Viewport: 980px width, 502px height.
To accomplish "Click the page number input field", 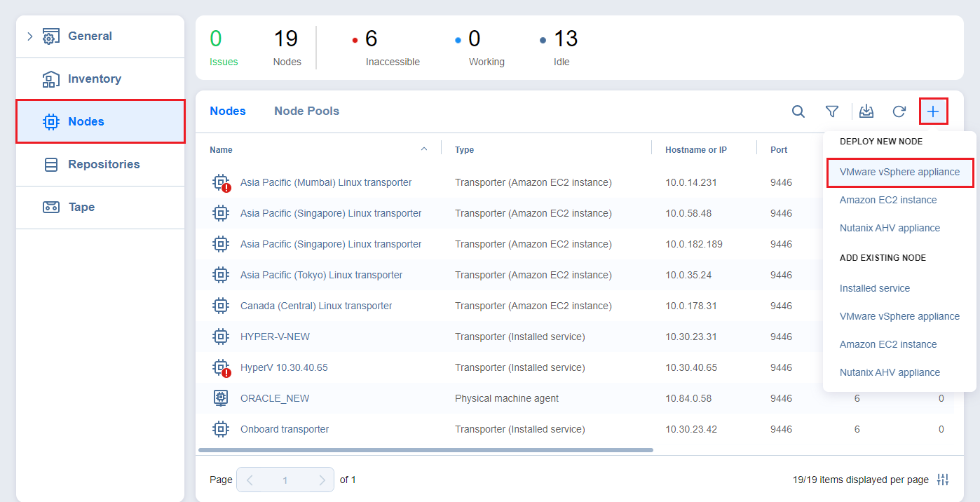I will [x=285, y=480].
